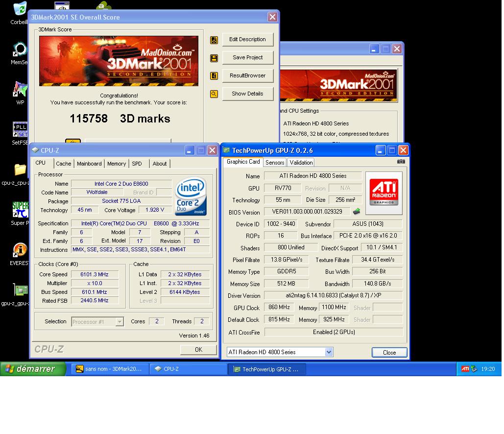Click the GPU Clock 860 MHz field
Screen dimensions: 504x434
(279, 307)
